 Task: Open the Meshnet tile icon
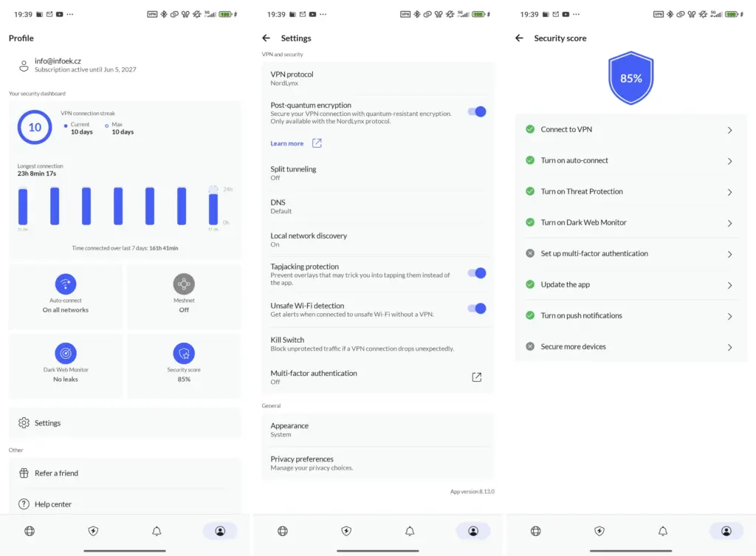(x=184, y=284)
